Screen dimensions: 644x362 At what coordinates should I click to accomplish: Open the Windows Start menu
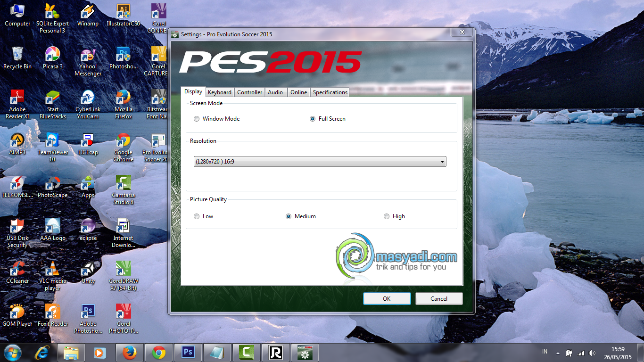click(x=12, y=353)
